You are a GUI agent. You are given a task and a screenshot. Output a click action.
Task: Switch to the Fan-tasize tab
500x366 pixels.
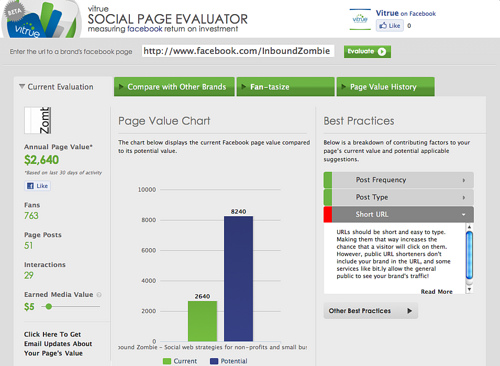point(285,87)
